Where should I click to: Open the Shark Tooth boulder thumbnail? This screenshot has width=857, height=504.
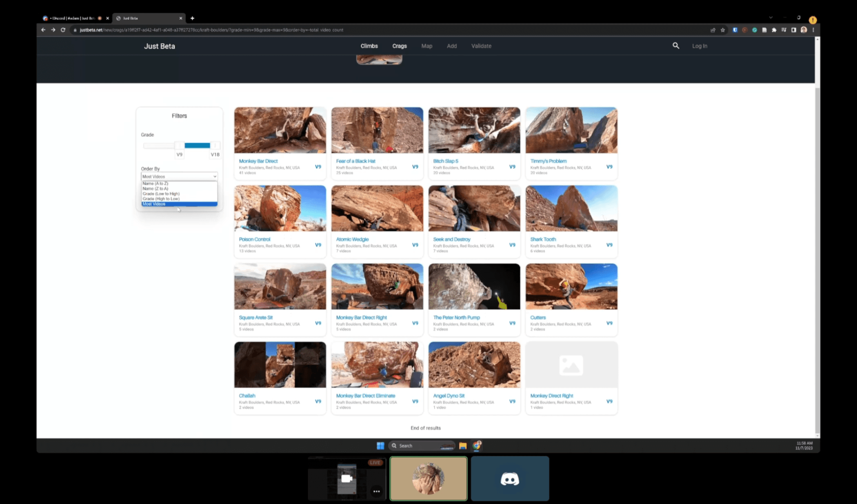coord(571,208)
